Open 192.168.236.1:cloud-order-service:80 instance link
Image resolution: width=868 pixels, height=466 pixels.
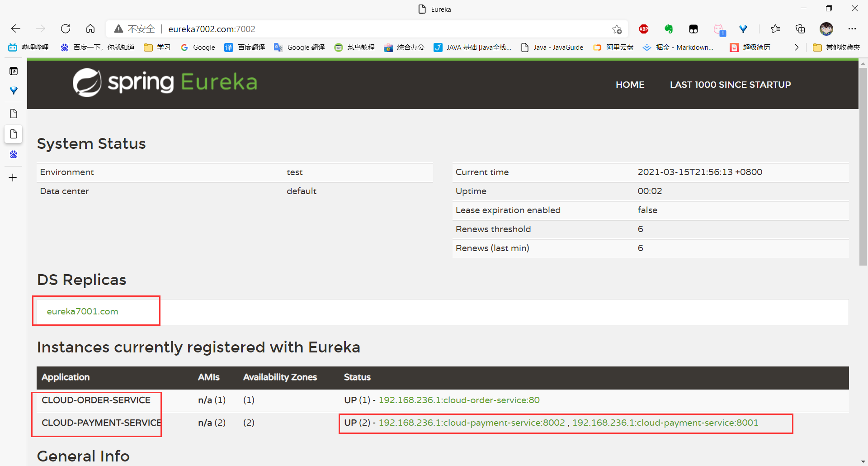pos(459,400)
